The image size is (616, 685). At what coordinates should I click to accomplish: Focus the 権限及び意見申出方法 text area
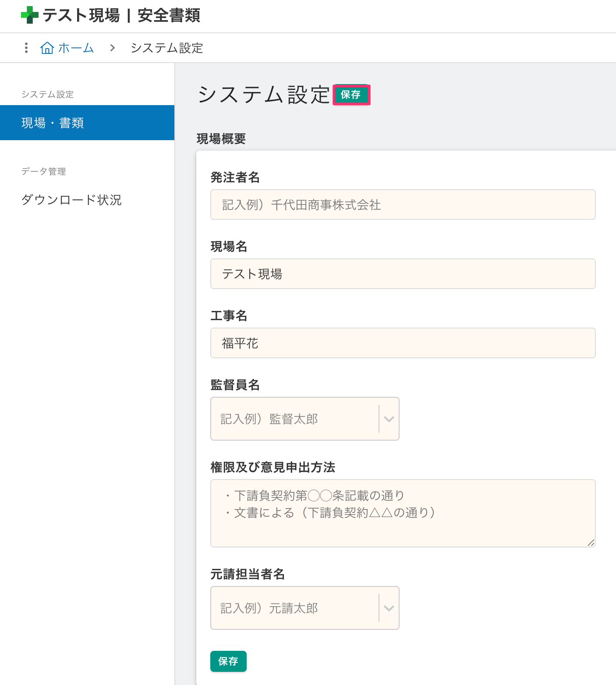tap(403, 513)
